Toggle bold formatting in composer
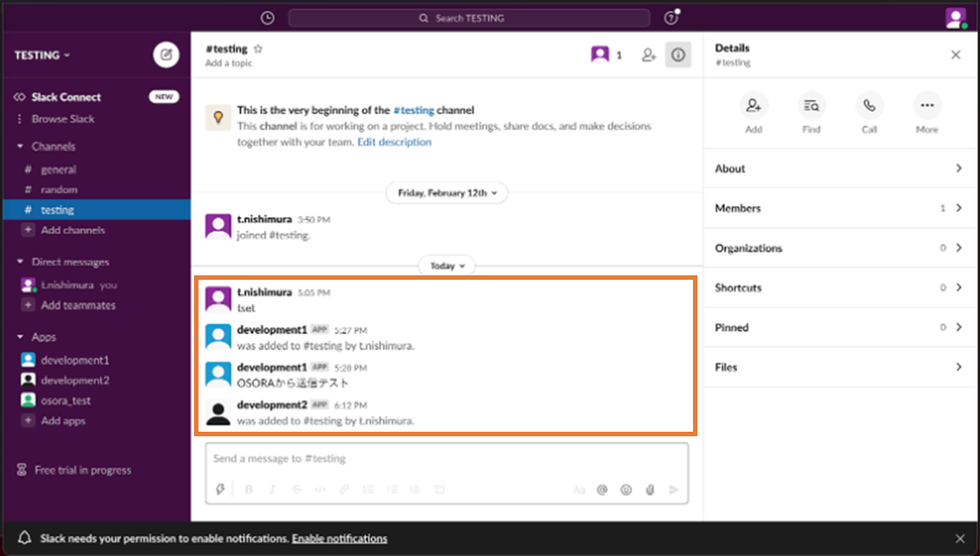 249,490
